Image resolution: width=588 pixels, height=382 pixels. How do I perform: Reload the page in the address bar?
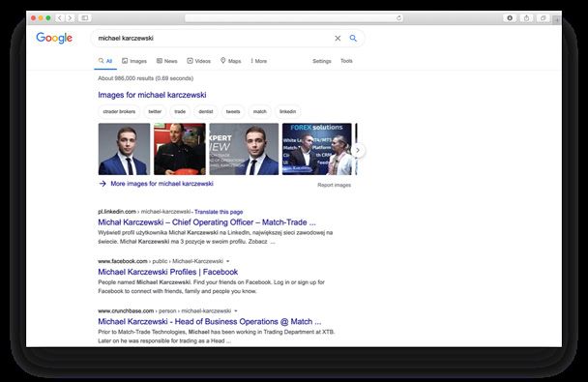coord(398,18)
